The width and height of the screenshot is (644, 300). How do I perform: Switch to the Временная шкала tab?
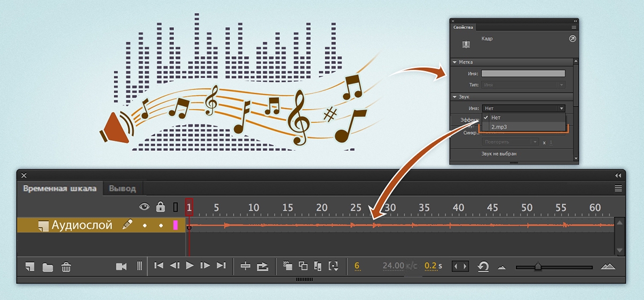tap(59, 188)
